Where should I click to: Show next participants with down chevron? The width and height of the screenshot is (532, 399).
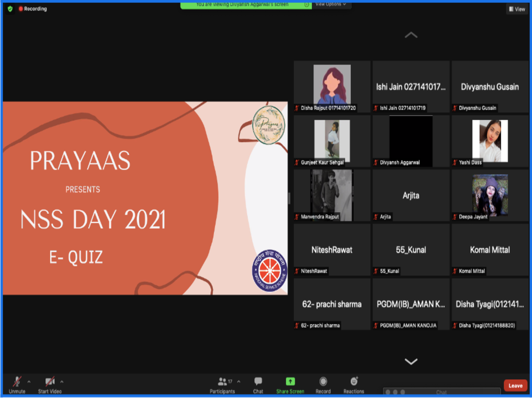click(x=411, y=362)
